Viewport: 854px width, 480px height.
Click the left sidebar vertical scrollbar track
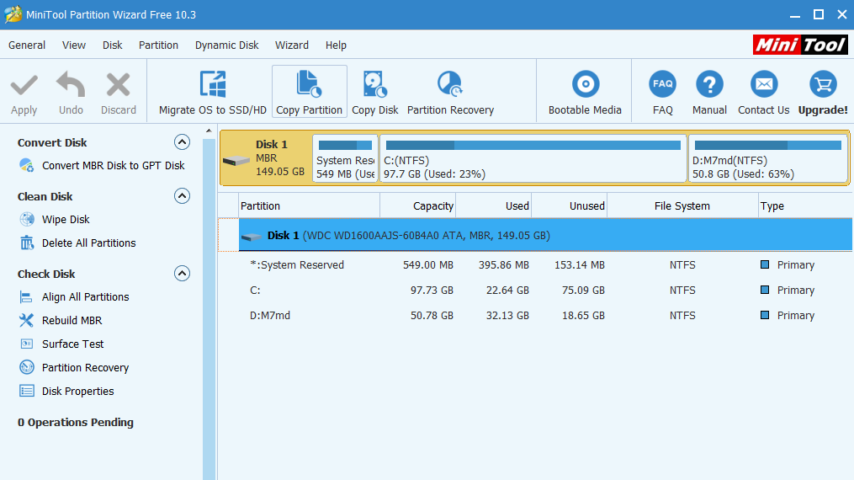(x=209, y=309)
